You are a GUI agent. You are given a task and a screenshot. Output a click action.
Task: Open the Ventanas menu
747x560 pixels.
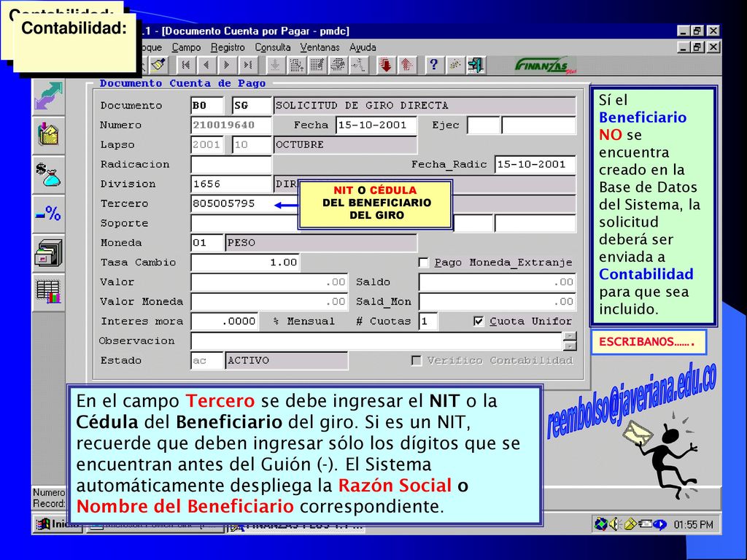click(x=320, y=47)
